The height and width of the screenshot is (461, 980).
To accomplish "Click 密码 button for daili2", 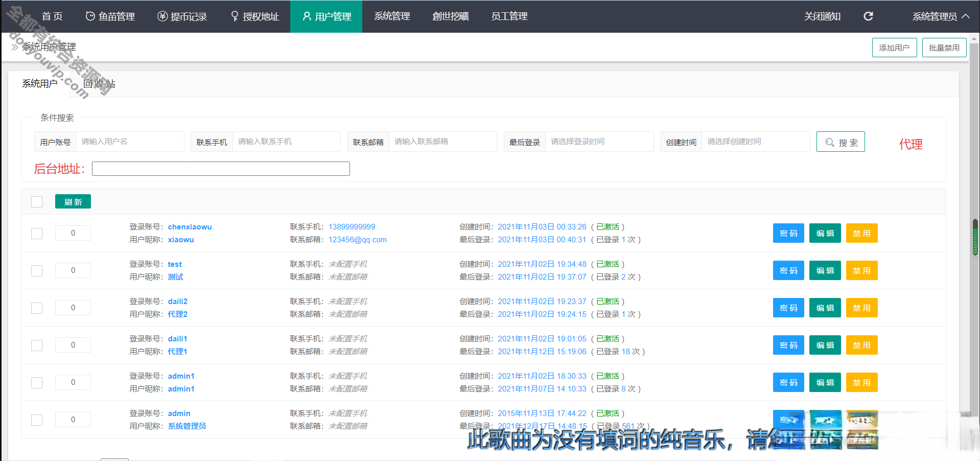I will (x=788, y=308).
